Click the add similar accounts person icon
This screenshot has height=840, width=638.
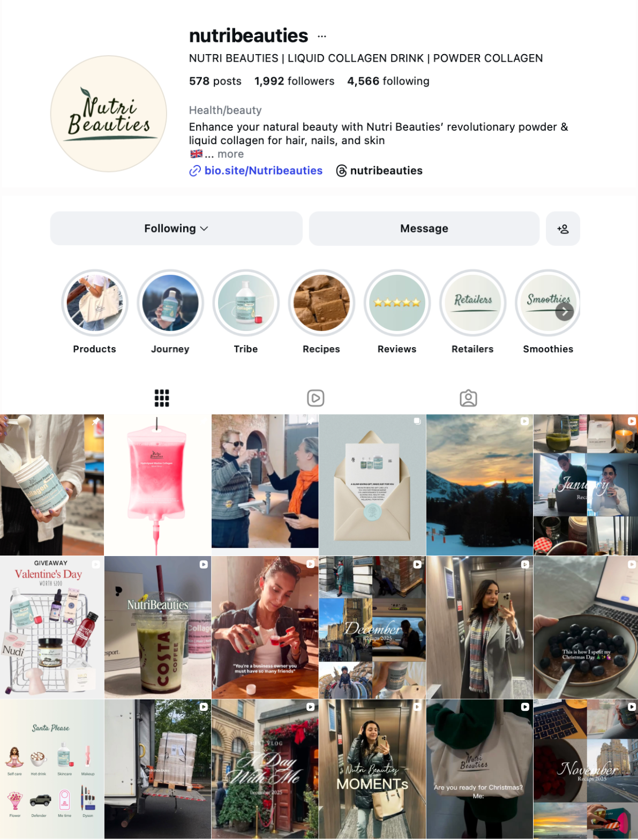[562, 229]
